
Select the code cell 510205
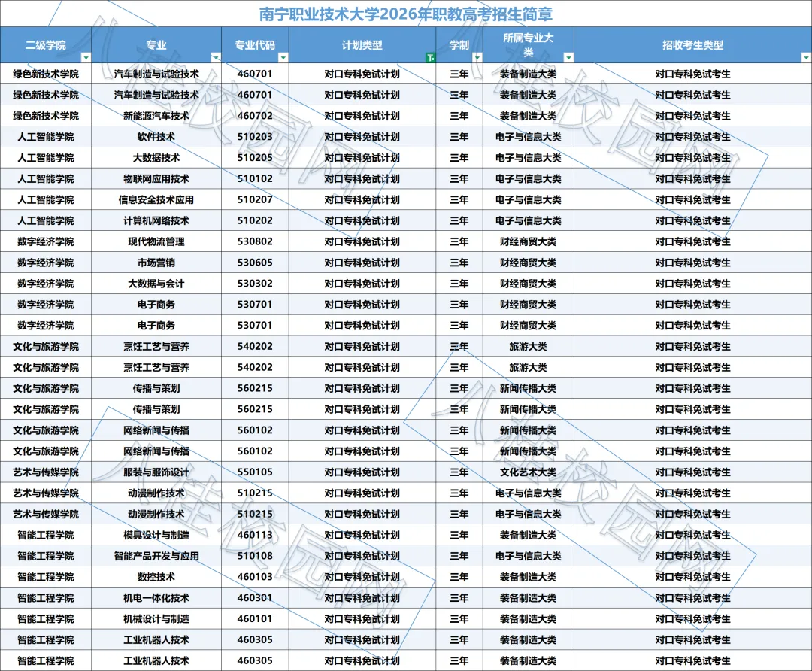255,158
